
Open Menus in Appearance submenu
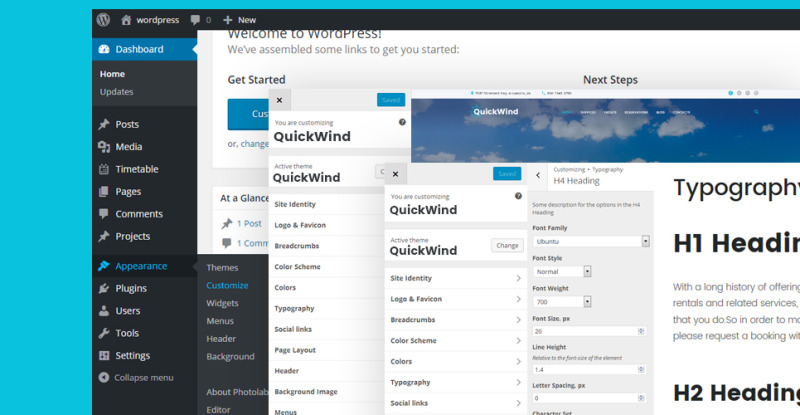220,321
